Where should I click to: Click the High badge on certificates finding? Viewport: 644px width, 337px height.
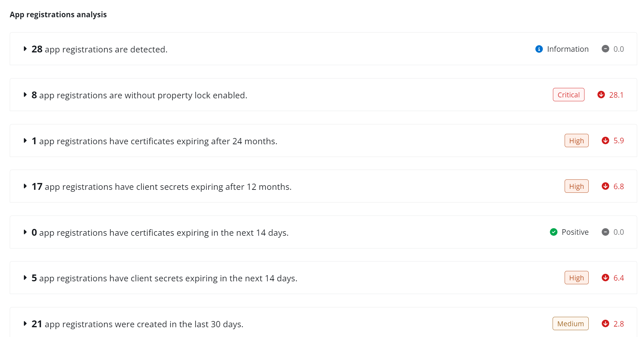pos(576,140)
